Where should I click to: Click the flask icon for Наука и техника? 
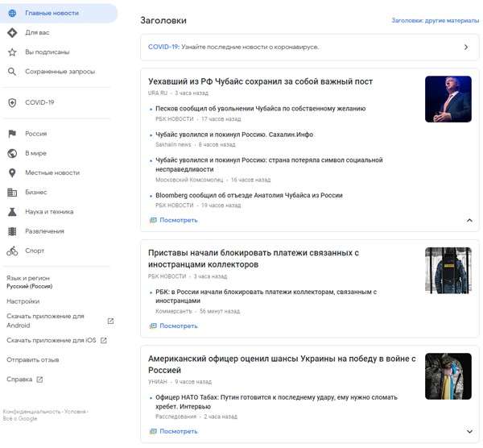click(12, 212)
